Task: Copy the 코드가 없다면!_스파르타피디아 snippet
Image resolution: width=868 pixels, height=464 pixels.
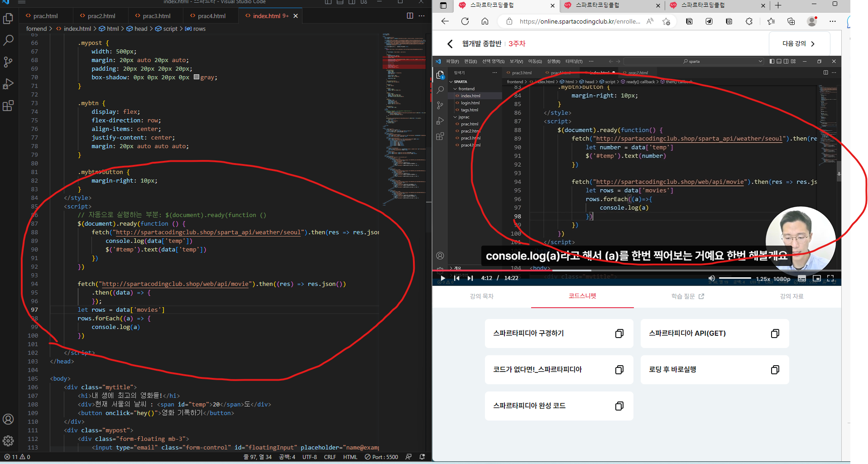Action: pyautogui.click(x=619, y=370)
